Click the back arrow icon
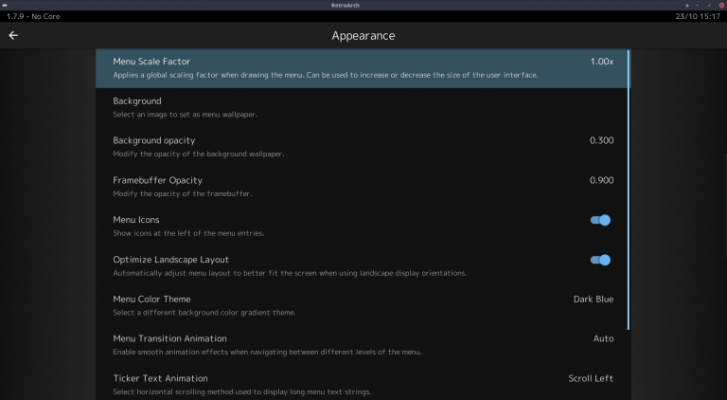Viewport: 727px width, 400px height. tap(14, 35)
